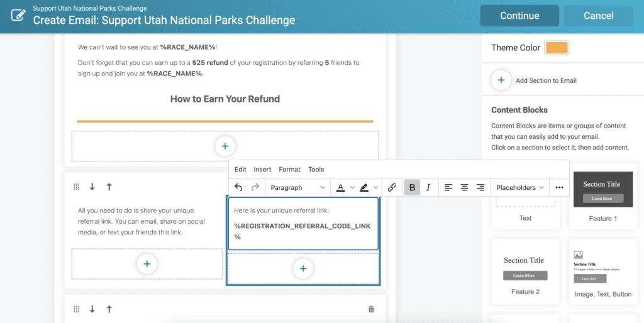The height and width of the screenshot is (323, 644).
Task: Open the Format menu in text editor
Action: pyautogui.click(x=289, y=169)
